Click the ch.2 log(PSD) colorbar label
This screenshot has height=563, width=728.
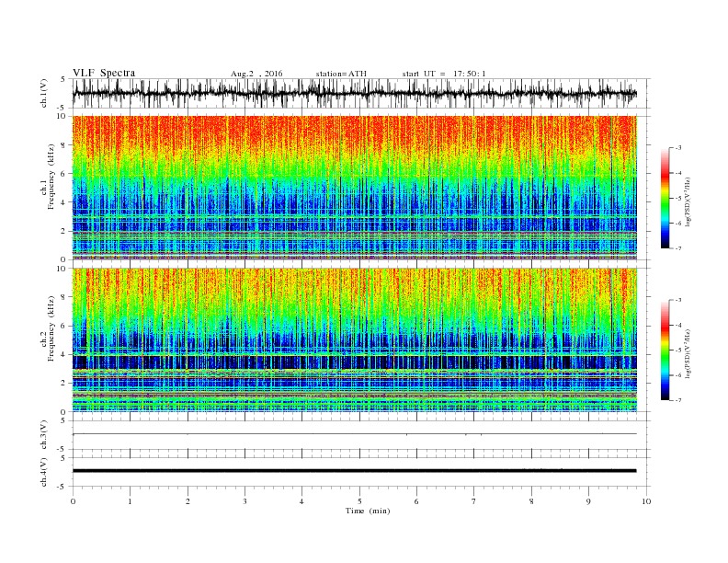pos(688,354)
